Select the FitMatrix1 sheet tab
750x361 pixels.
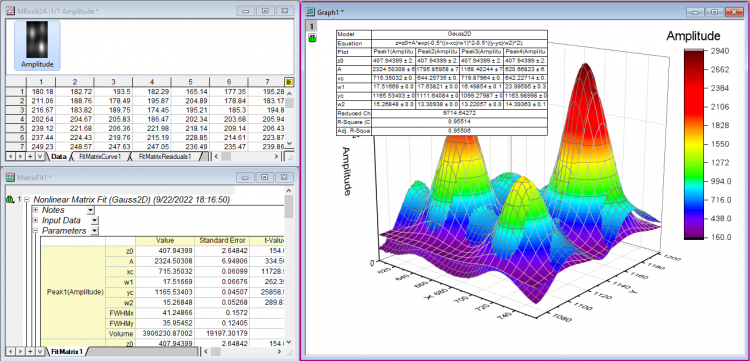point(67,352)
